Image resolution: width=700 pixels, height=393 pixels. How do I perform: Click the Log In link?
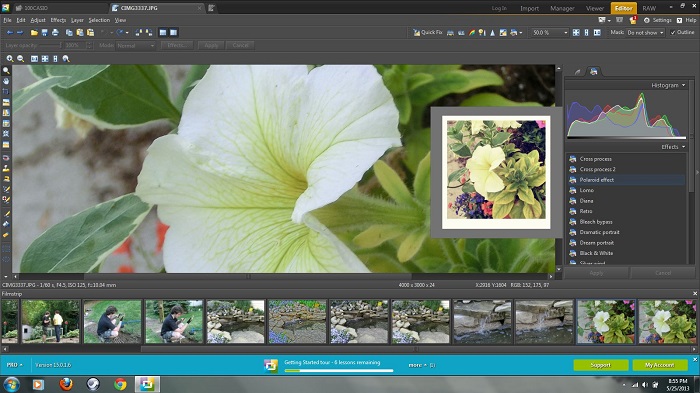click(x=499, y=8)
